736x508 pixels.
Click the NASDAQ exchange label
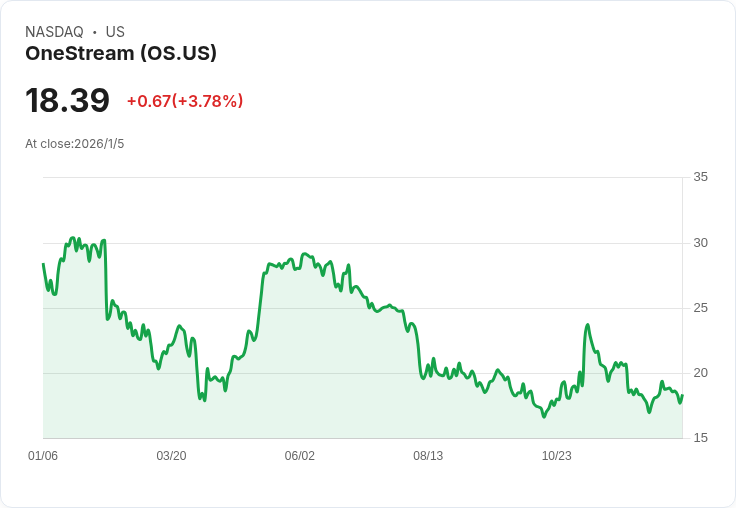(x=54, y=32)
